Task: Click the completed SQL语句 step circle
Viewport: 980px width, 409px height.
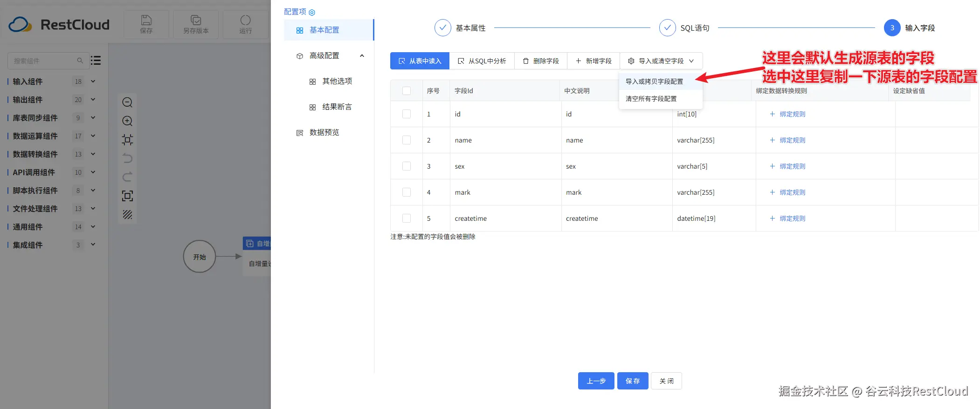Action: coord(667,27)
